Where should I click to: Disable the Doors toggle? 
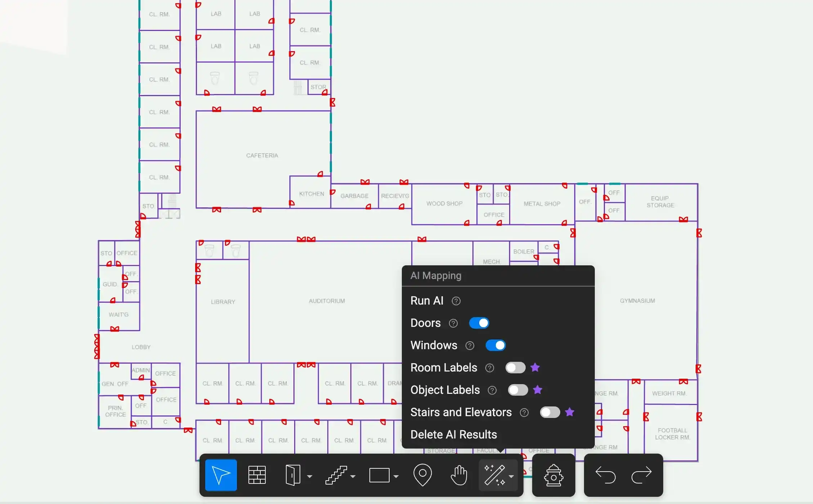479,323
